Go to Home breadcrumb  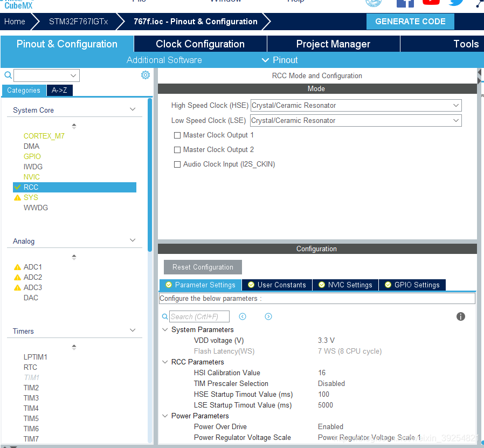(15, 22)
